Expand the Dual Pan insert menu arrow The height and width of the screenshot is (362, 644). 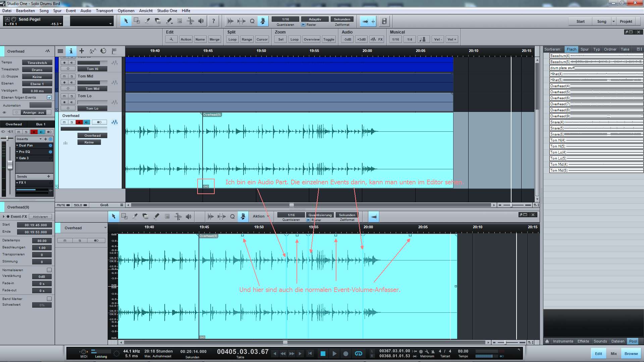coord(17,145)
